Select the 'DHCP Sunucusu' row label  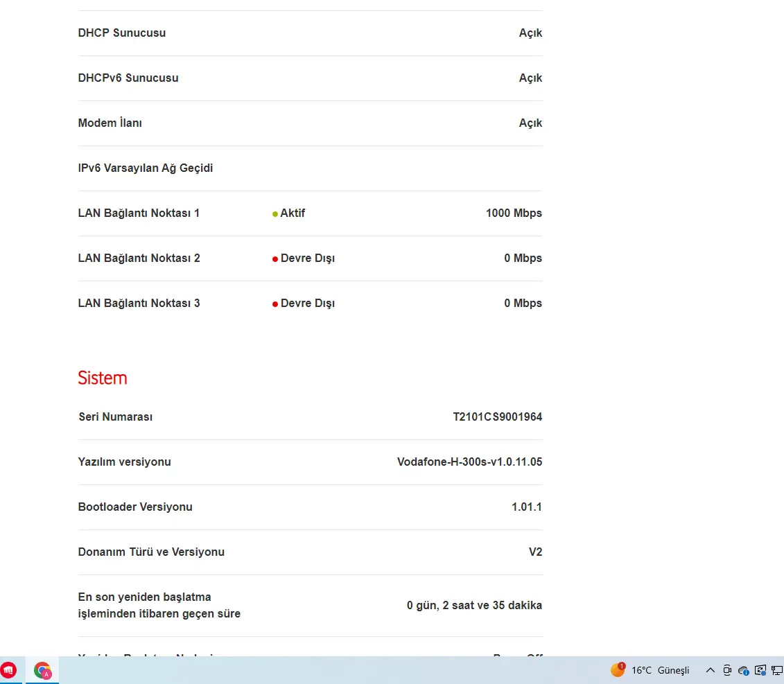(x=122, y=33)
